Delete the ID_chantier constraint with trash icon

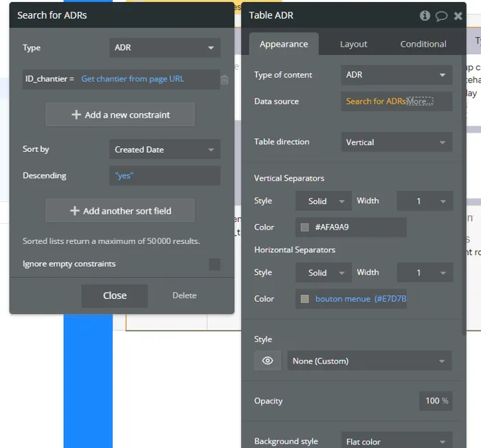coord(225,80)
